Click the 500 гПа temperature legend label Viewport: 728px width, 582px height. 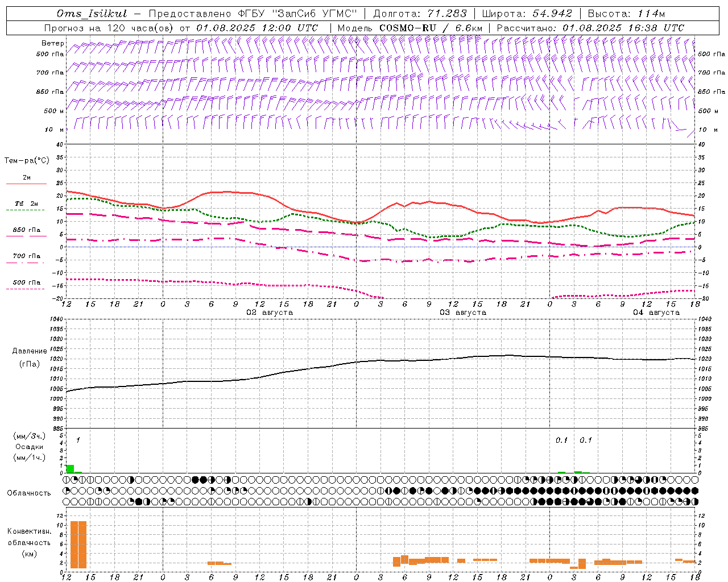pyautogui.click(x=26, y=282)
